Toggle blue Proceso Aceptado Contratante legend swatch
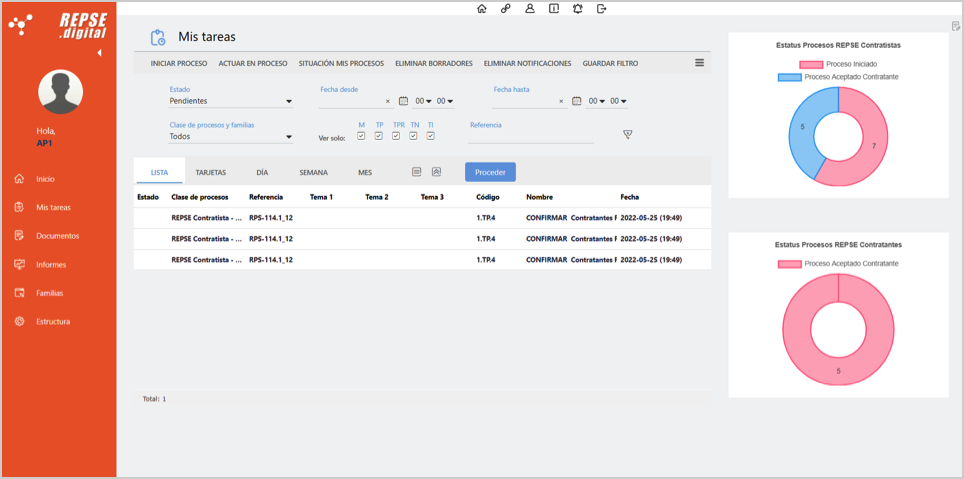Image resolution: width=964 pixels, height=479 pixels. tap(789, 77)
